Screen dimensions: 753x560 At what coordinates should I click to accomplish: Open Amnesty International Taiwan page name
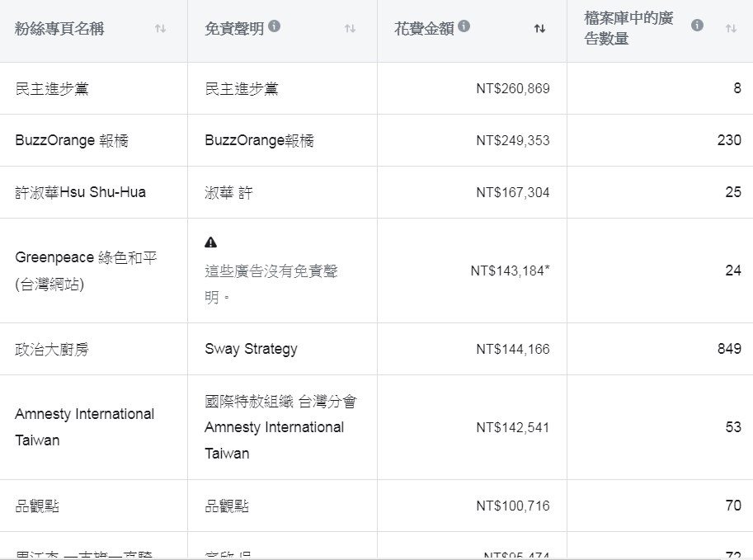point(84,427)
